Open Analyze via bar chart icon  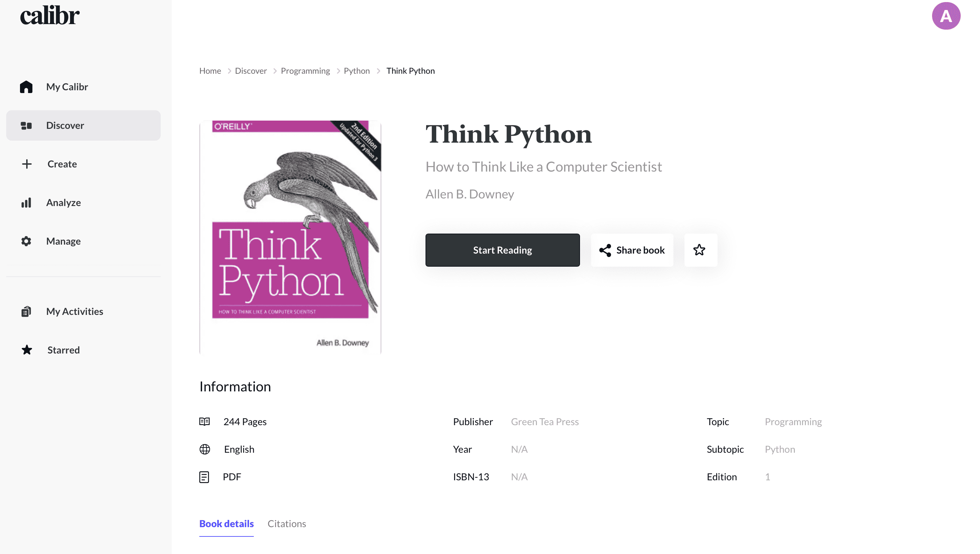(26, 203)
